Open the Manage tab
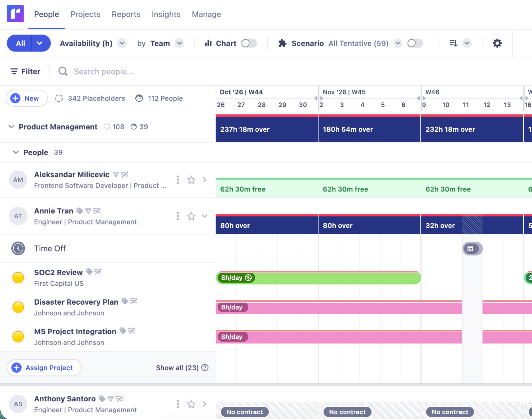The image size is (532, 419). pos(206,14)
